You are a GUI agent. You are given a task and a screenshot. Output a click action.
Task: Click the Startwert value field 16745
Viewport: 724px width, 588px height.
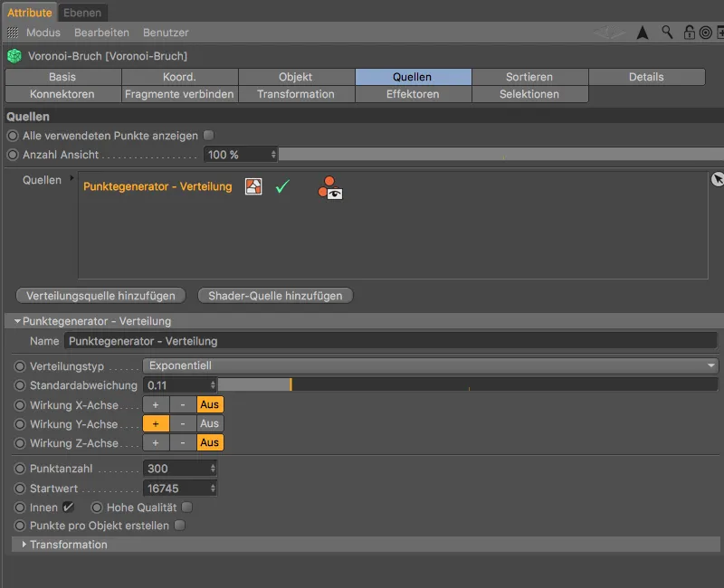(176, 488)
